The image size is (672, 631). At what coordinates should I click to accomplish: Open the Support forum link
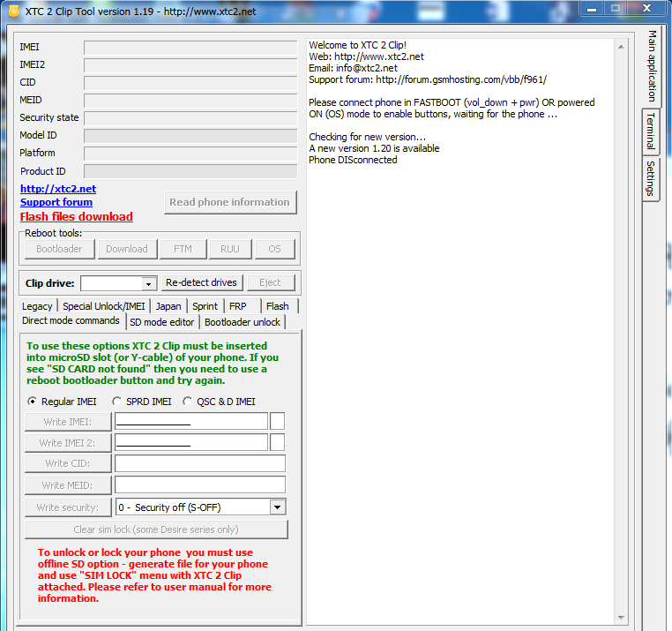pyautogui.click(x=56, y=202)
